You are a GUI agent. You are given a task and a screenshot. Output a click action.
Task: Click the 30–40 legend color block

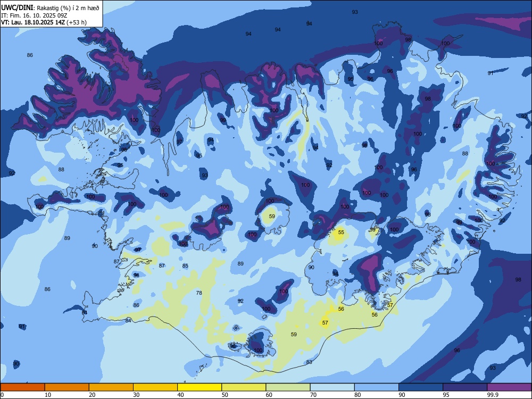155,387
